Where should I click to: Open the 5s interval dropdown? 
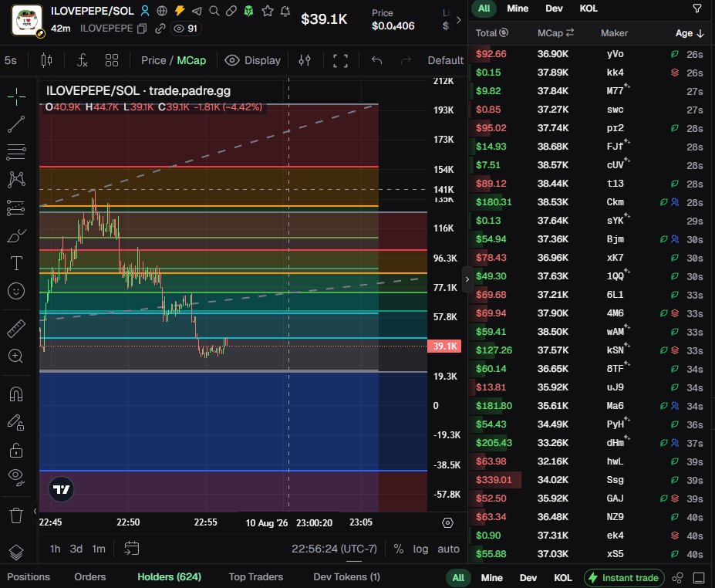pos(11,60)
